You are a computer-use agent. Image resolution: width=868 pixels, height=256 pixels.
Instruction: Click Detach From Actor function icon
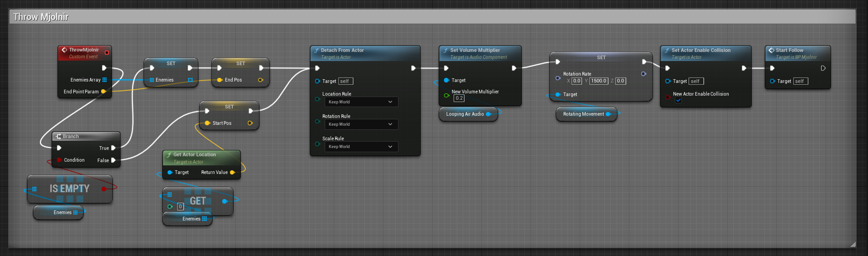point(317,50)
